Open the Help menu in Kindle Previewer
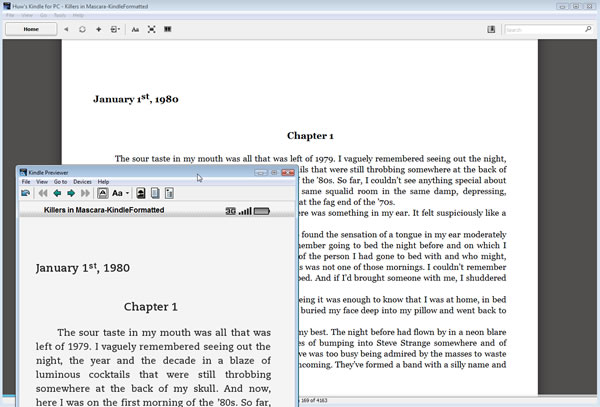 (103, 182)
